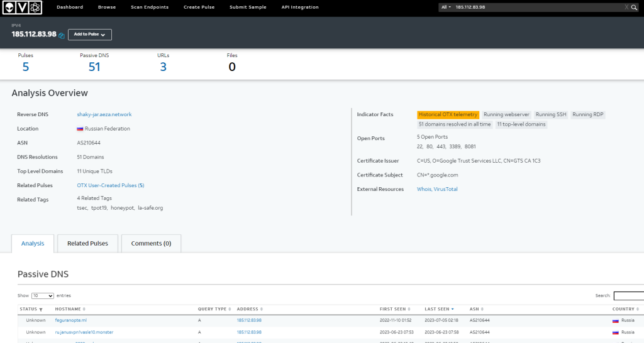Sort by QUERY TYPE column arrows

tap(230, 309)
